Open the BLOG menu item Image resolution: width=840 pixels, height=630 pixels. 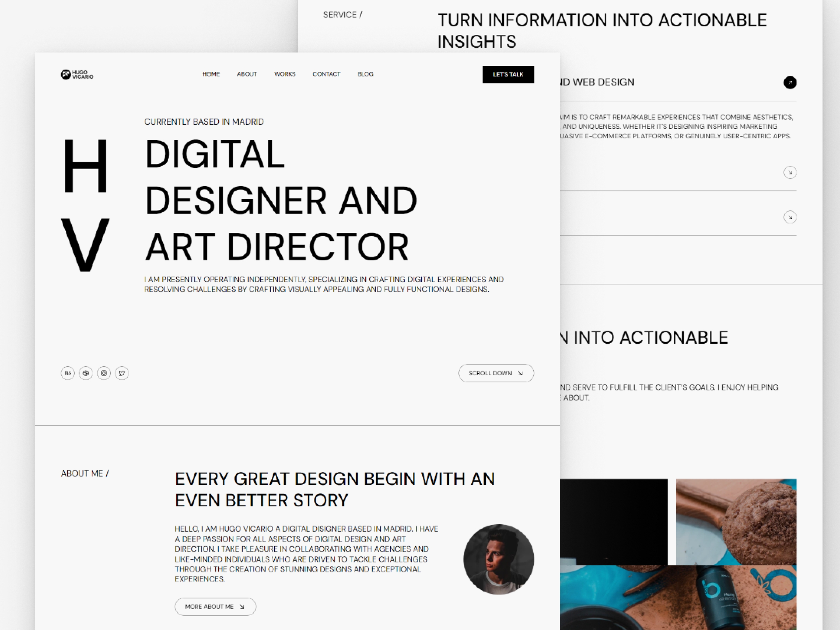pos(365,74)
